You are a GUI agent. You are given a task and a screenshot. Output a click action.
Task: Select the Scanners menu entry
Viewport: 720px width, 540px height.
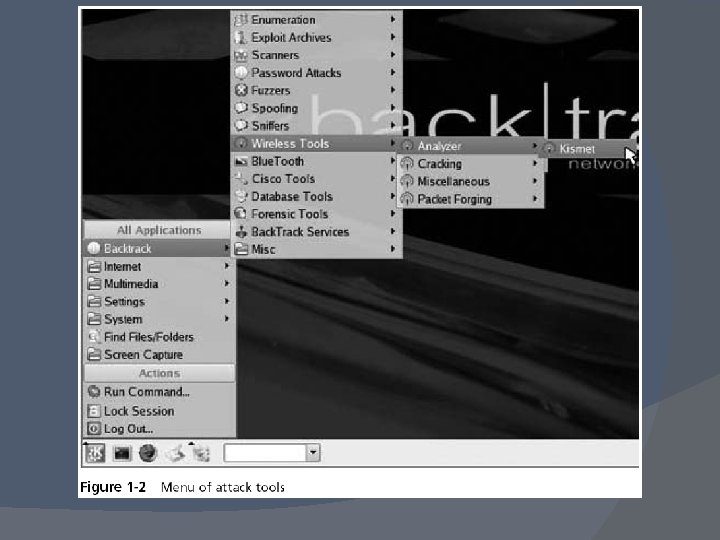[x=316, y=55]
